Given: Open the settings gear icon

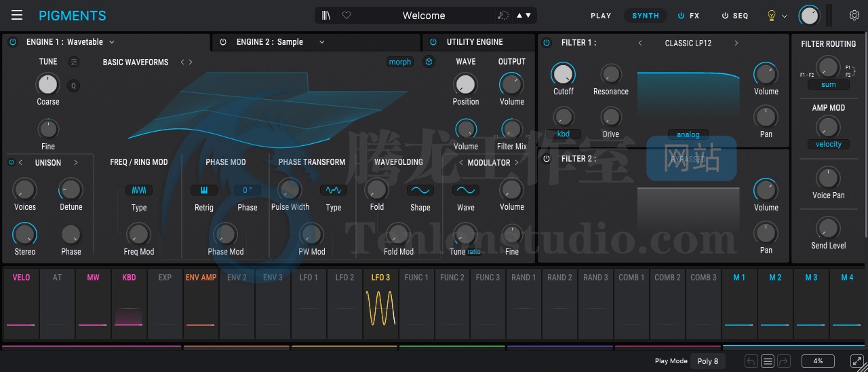Looking at the screenshot, I should click(854, 16).
